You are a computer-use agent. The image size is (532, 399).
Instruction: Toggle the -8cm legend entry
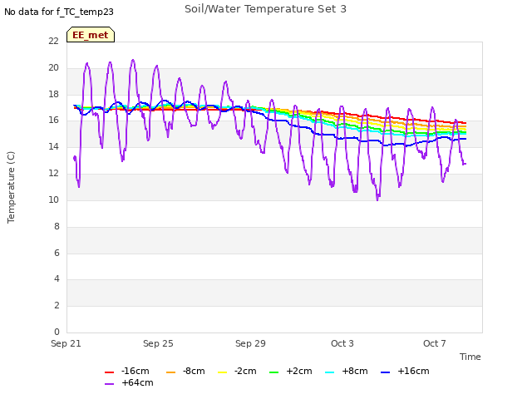pos(185,372)
